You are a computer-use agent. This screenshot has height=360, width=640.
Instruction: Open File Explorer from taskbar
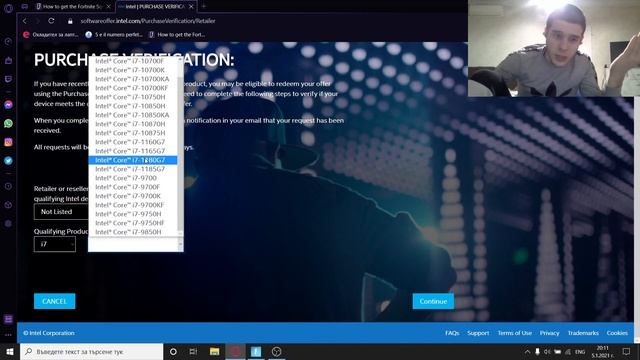tap(214, 351)
